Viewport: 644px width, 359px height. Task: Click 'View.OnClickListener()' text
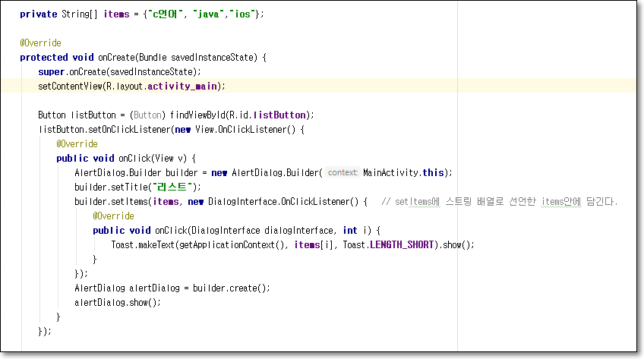[245, 130]
